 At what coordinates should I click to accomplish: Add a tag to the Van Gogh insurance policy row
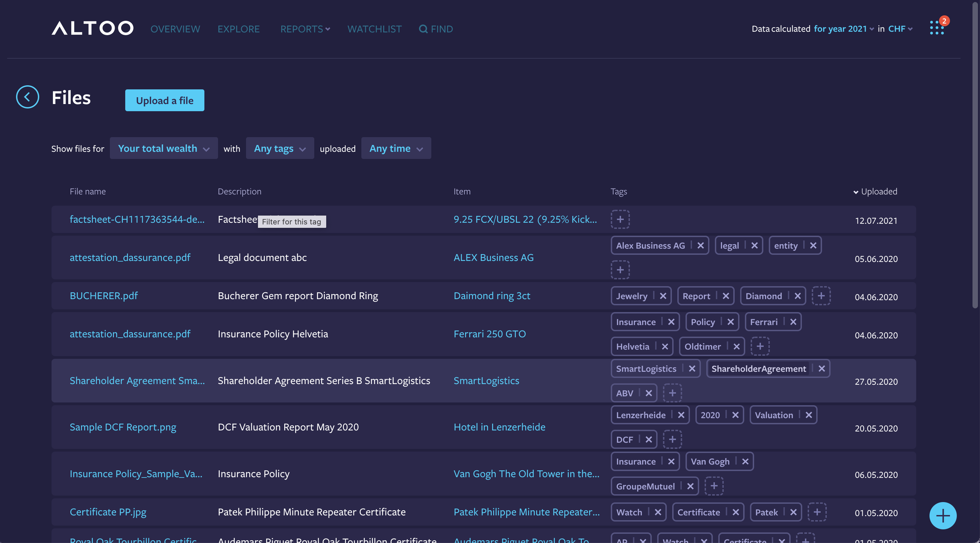tap(714, 486)
